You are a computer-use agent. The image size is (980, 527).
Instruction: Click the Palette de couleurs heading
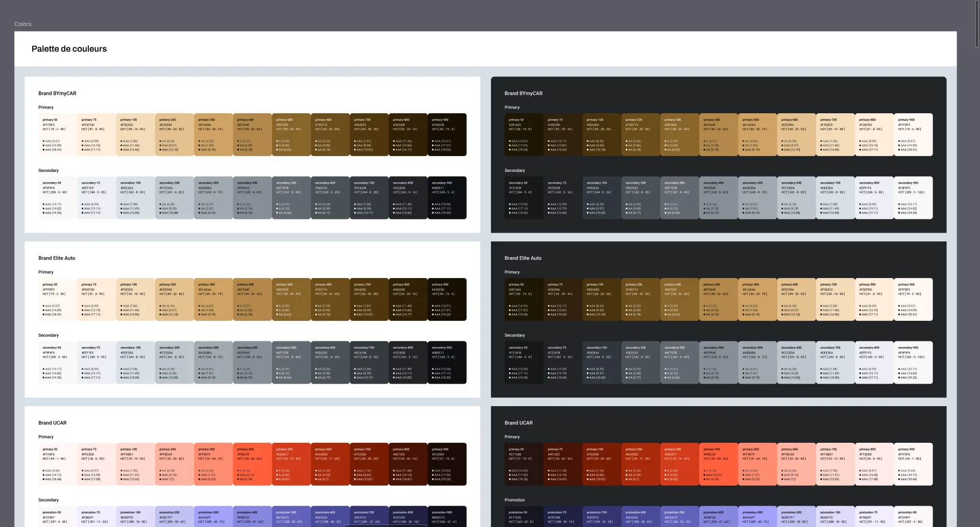69,49
